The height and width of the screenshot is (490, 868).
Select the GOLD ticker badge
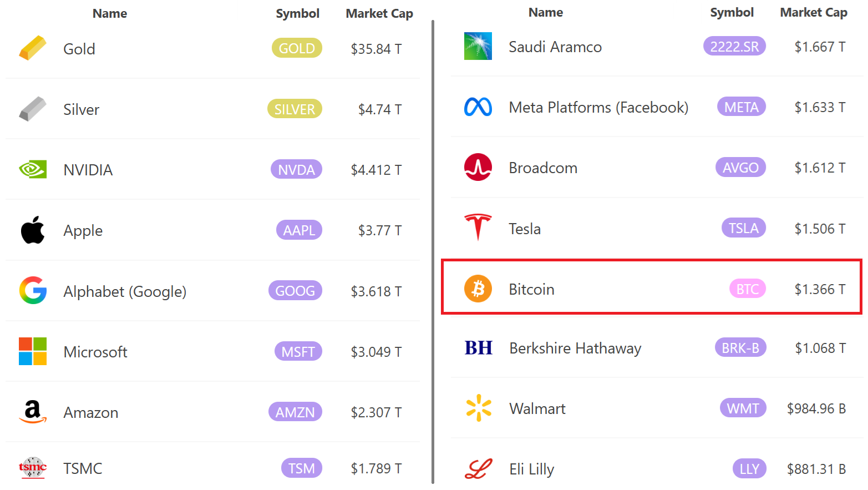[297, 48]
